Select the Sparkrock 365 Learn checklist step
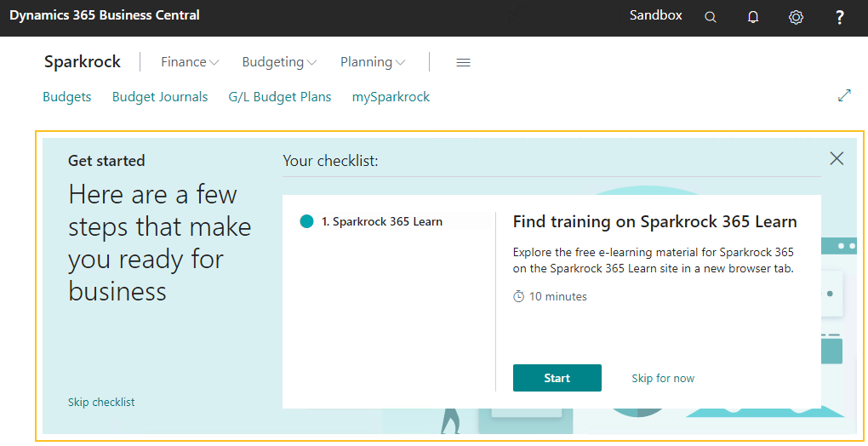Image resolution: width=868 pixels, height=446 pixels. (381, 221)
